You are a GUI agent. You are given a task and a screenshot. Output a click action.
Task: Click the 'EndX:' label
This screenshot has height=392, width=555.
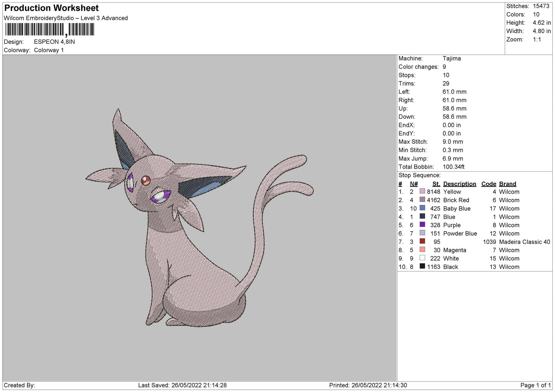[406, 125]
